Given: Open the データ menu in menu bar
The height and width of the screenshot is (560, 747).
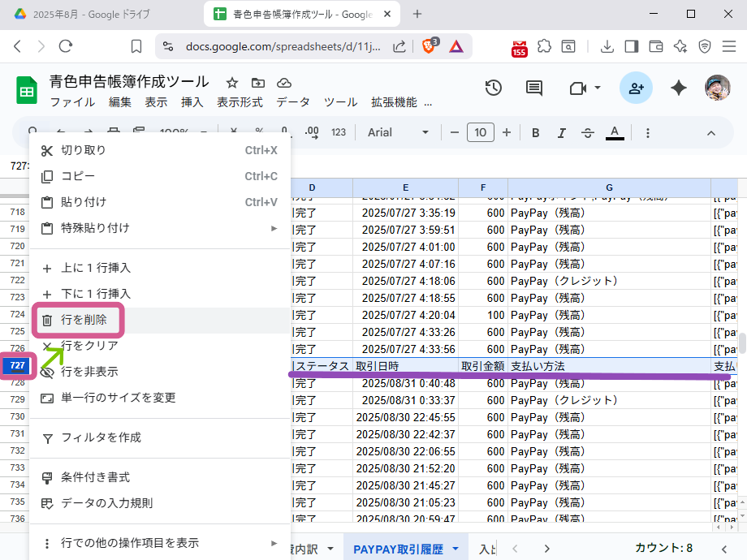Looking at the screenshot, I should [x=292, y=102].
